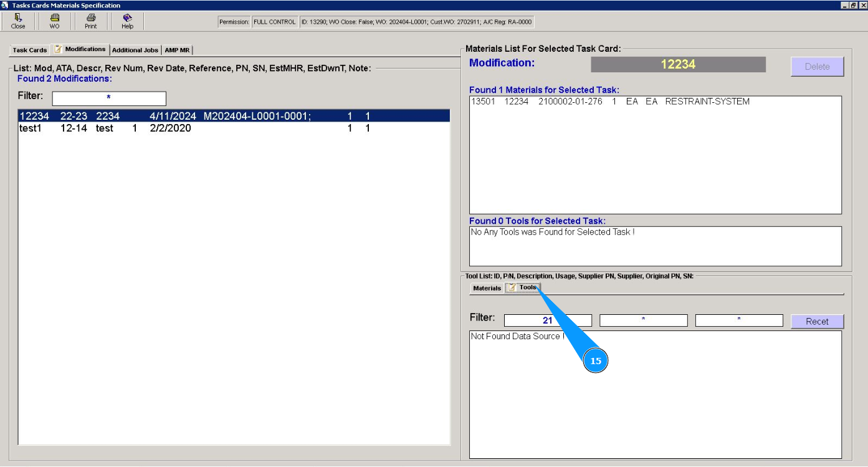Restore the window using title bar button

(x=854, y=5)
